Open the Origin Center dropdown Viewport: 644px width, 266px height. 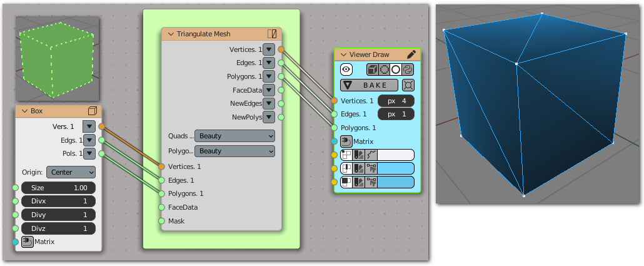(71, 172)
